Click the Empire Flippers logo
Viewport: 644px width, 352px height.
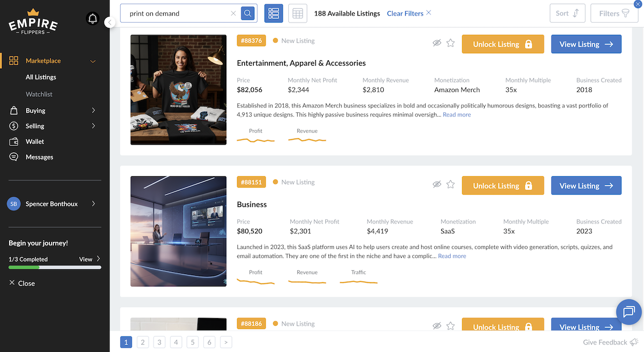coord(33,21)
